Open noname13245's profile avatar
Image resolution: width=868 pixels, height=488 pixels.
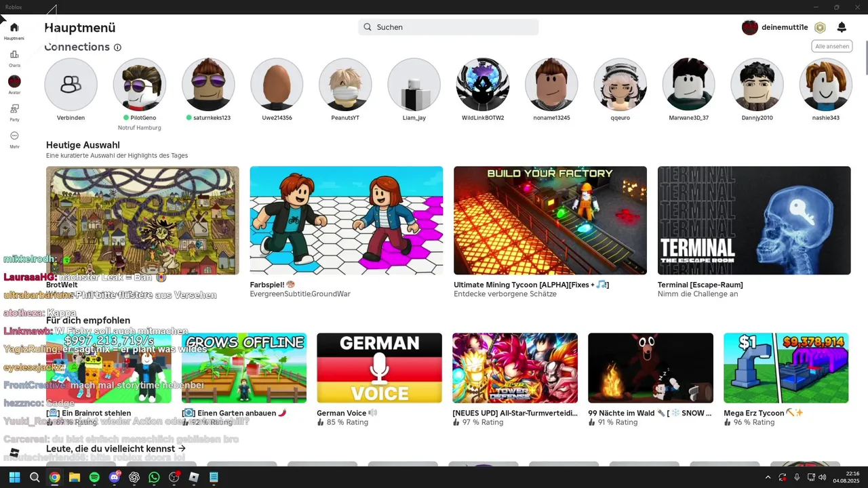[551, 84]
